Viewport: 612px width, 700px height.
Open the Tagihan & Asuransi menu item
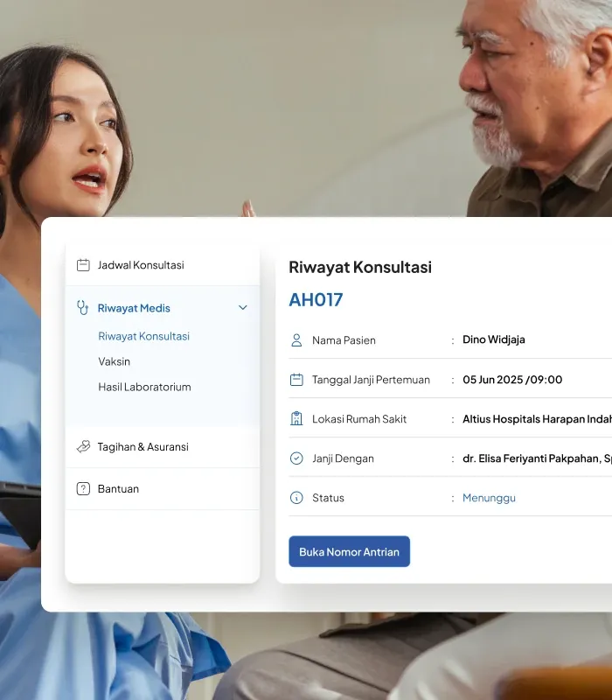pos(163,447)
